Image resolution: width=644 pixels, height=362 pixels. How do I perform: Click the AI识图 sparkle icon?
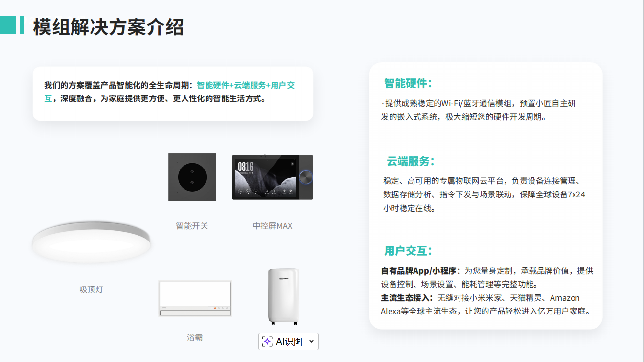click(267, 341)
